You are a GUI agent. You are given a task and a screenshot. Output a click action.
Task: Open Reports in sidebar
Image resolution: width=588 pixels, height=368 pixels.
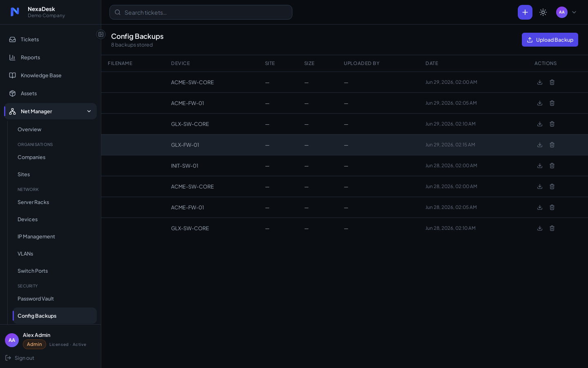(x=51, y=57)
